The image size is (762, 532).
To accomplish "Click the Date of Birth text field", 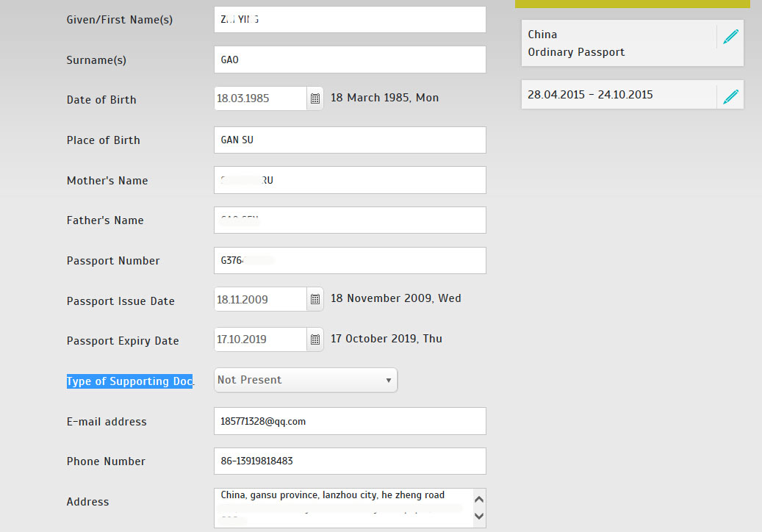I will point(260,98).
